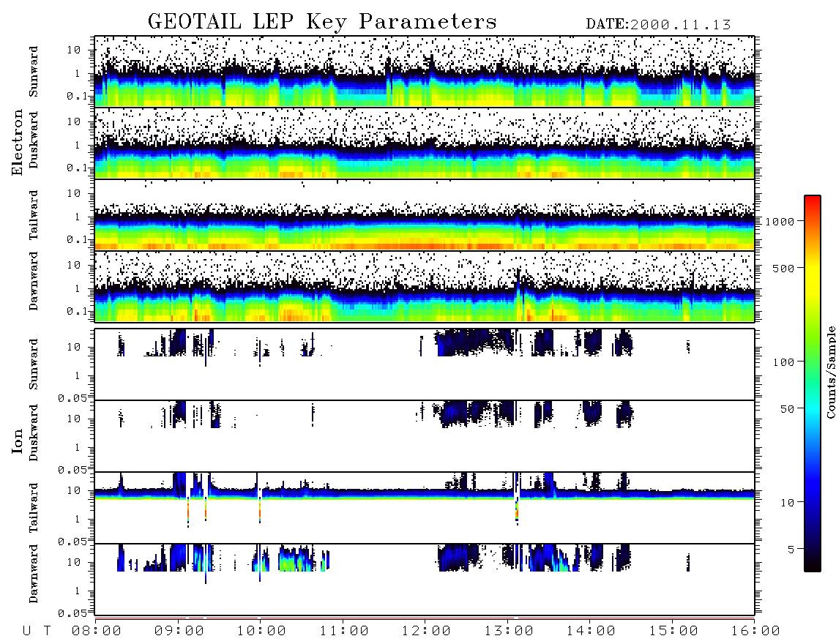Select the Ion "Duskward" panel label
Viewport: 836px width, 644px height.
(34, 433)
